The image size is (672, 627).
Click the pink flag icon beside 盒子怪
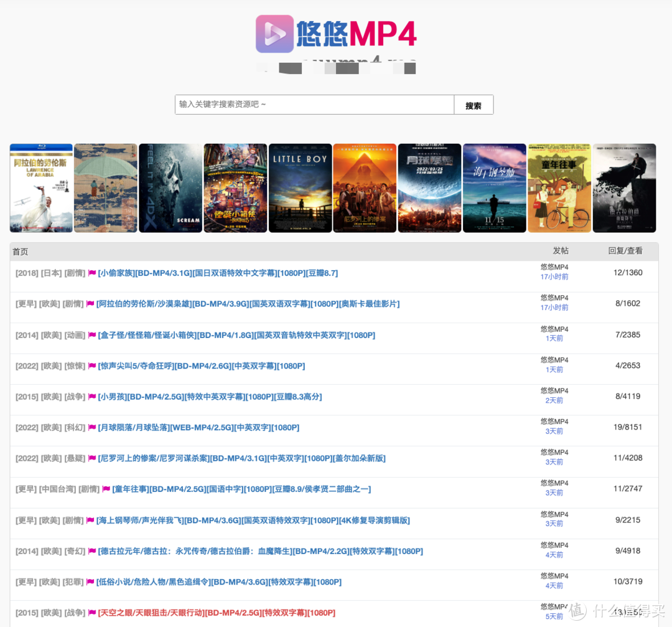point(92,336)
